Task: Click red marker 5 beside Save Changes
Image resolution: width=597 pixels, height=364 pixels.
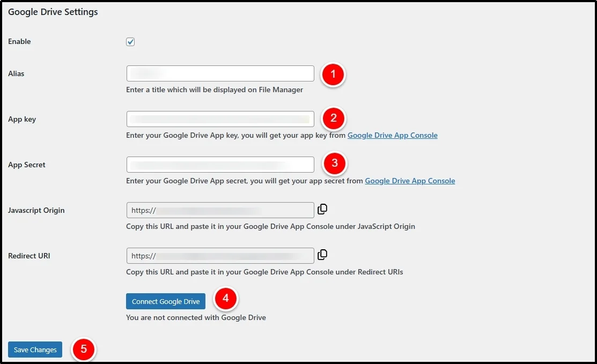Action: 84,349
